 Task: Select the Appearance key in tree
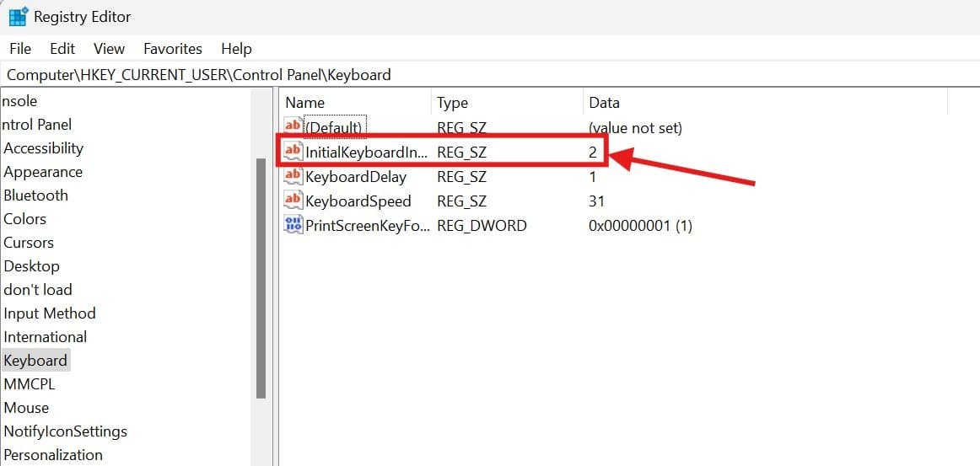pyautogui.click(x=42, y=172)
